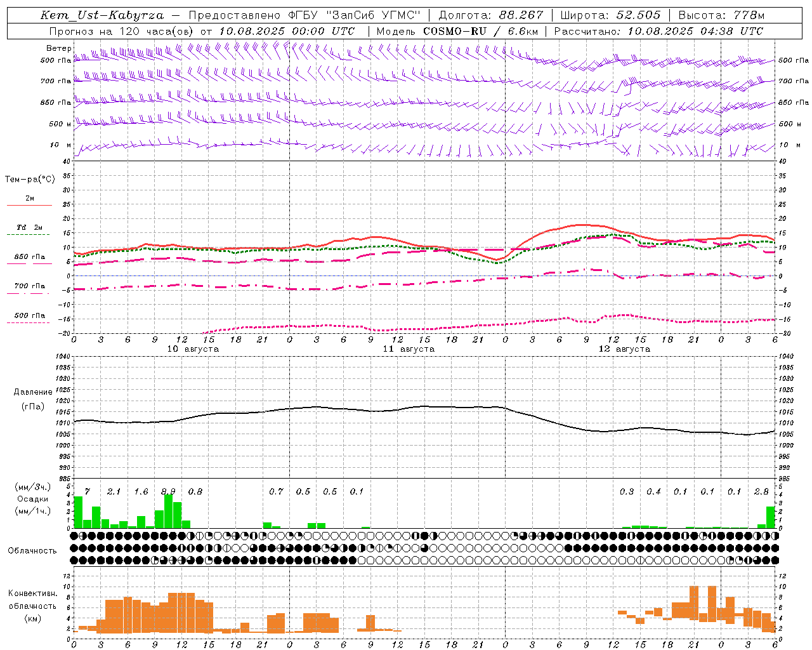This screenshot has width=812, height=650.
Task: Click the precipitation total 8.9
Action: (168, 492)
